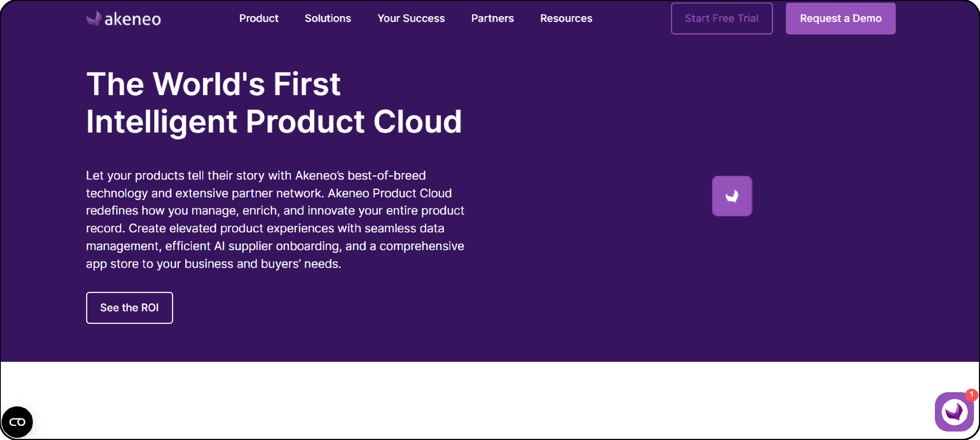The image size is (980, 440).
Task: Click the Akeneo logo in header
Action: pyautogui.click(x=124, y=19)
